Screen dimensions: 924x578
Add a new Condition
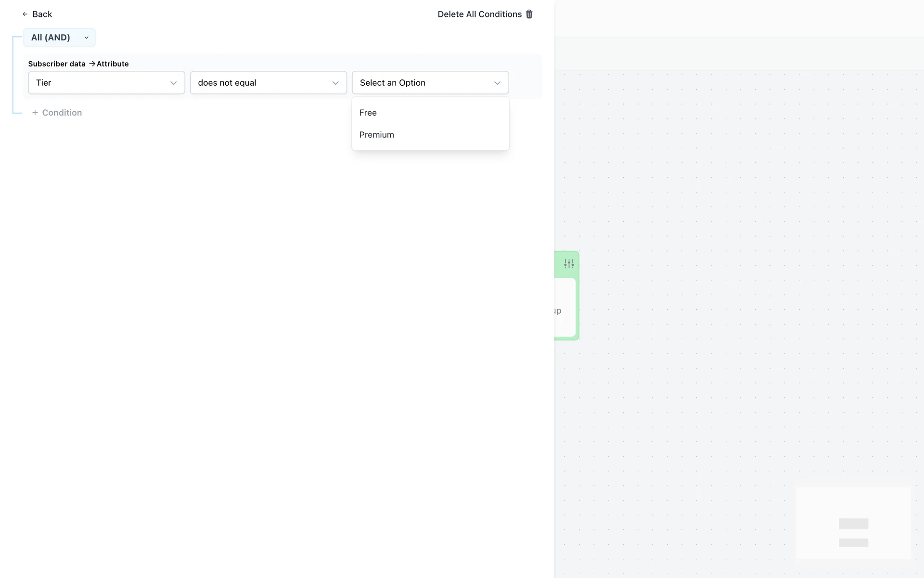tap(62, 113)
